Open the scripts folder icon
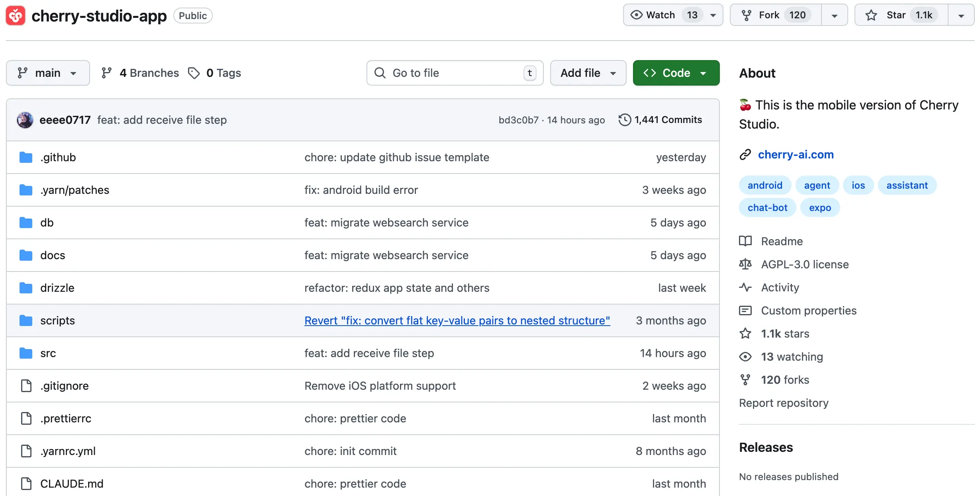This screenshot has width=980, height=496. click(x=26, y=320)
